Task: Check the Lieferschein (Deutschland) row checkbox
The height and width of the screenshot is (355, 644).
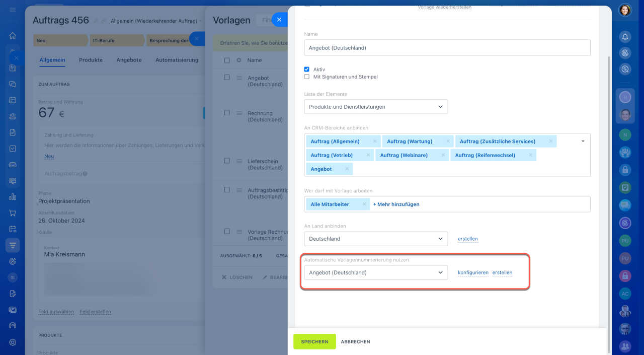Action: point(227,161)
